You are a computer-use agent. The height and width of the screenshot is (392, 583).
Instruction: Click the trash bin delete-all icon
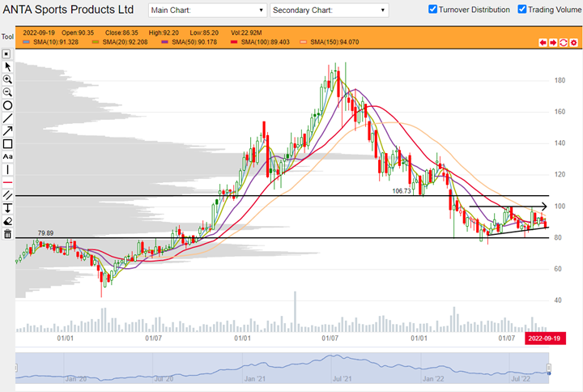click(7, 234)
